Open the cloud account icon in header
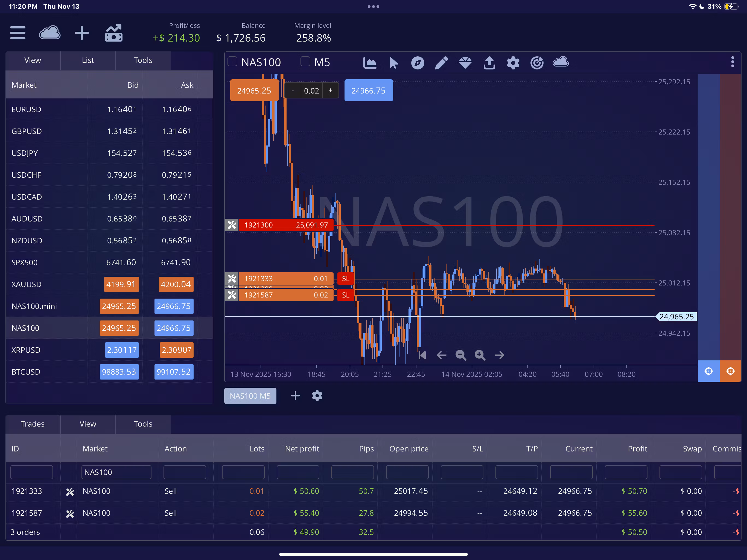The width and height of the screenshot is (747, 560). [50, 33]
